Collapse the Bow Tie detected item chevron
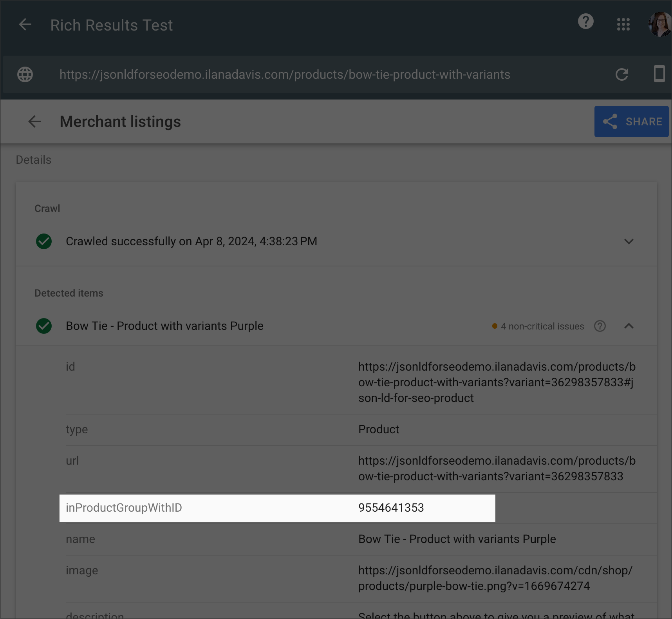This screenshot has width=672, height=619. click(629, 326)
